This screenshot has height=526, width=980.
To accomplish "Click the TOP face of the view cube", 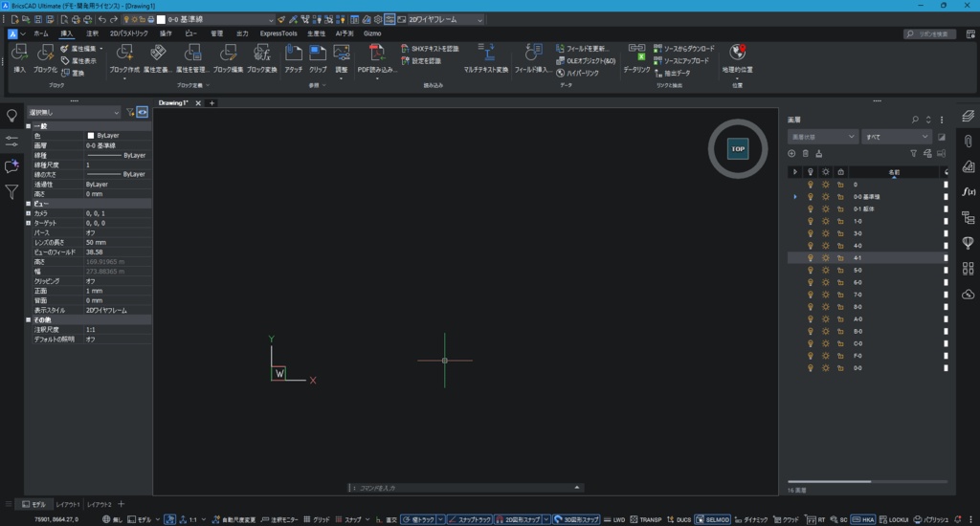I will pyautogui.click(x=738, y=148).
